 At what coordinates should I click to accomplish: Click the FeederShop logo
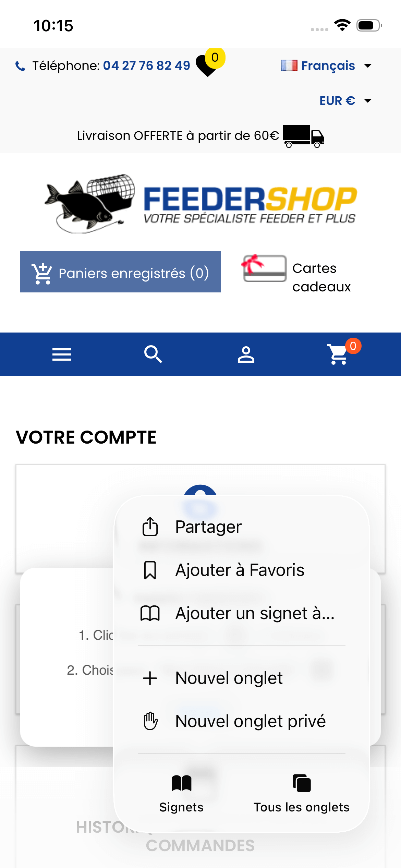[201, 203]
